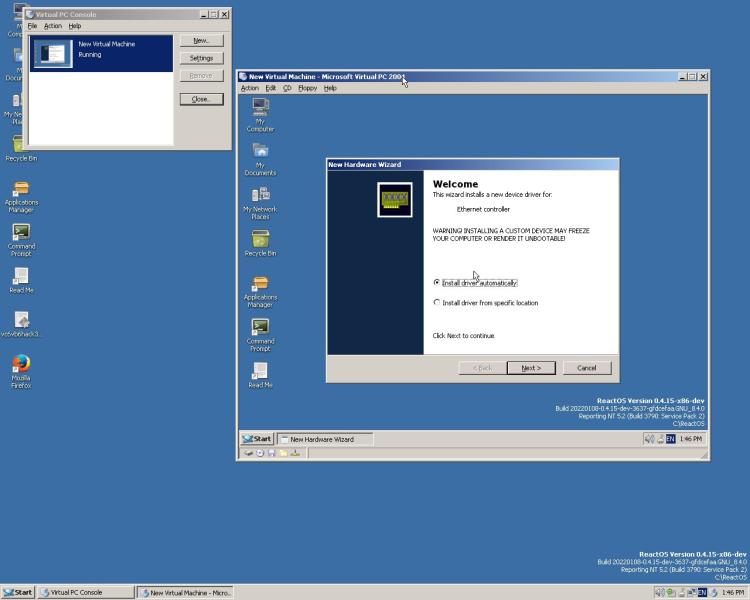Open Floppy menu in the virtual machine window

tap(308, 88)
